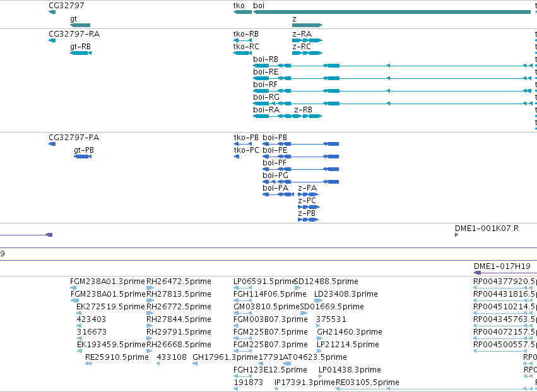Click the z-PC protein feature
Screen dimensions: 537x392
(x=309, y=207)
